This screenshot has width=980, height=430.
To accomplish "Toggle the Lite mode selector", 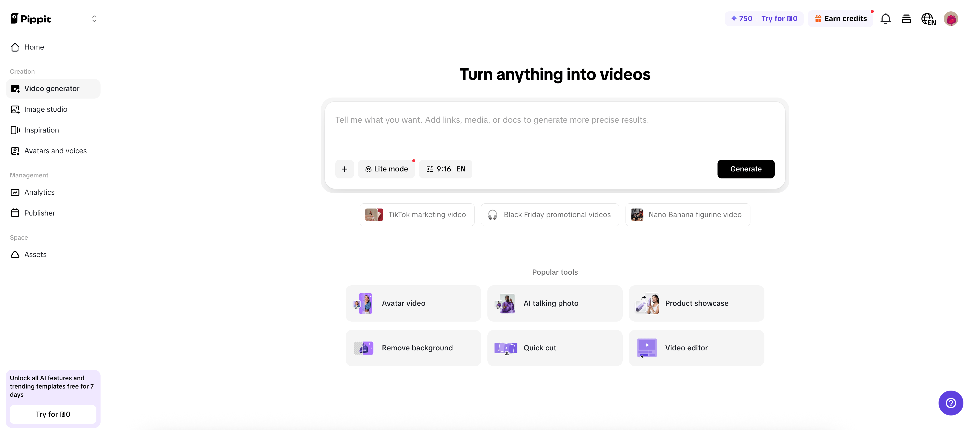I will pos(386,169).
